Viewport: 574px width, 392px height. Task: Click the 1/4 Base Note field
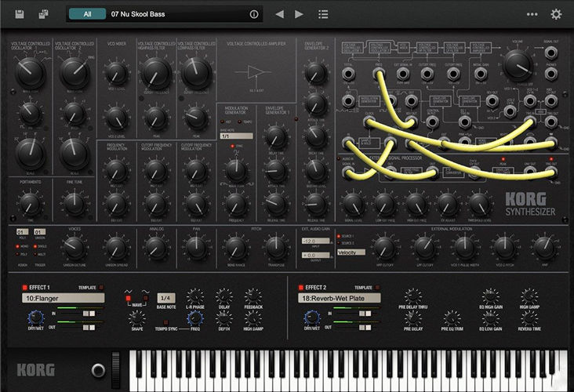pyautogui.click(x=165, y=299)
